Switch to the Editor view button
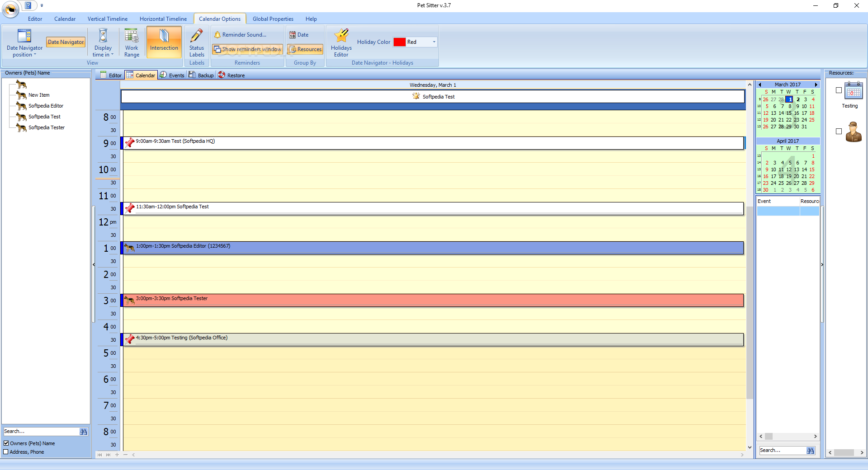The image size is (868, 470). tap(111, 75)
